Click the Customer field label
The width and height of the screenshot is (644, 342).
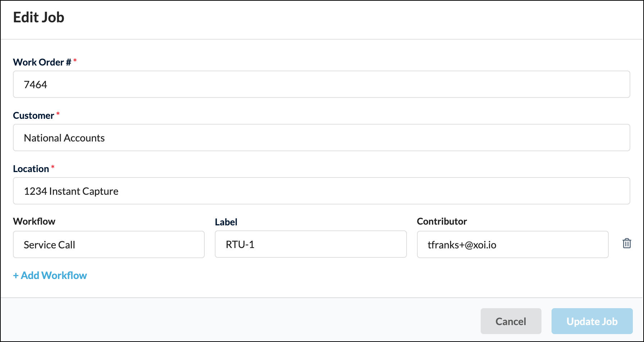[x=33, y=116]
